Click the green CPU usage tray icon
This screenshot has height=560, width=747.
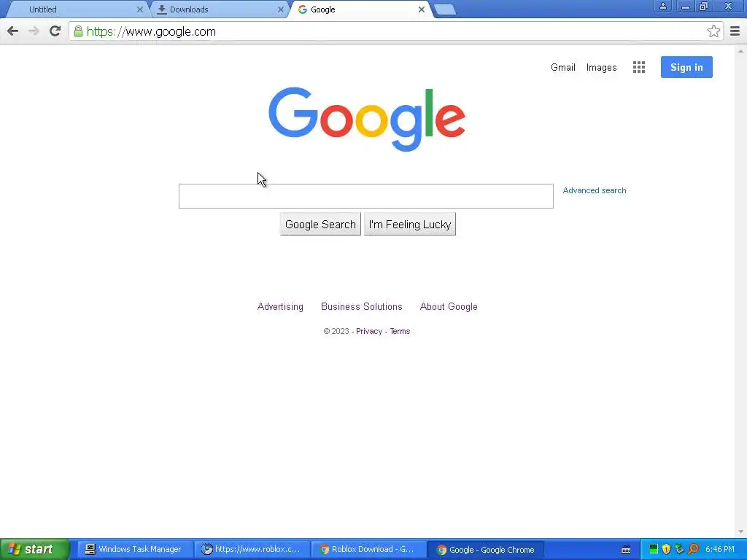(x=653, y=550)
